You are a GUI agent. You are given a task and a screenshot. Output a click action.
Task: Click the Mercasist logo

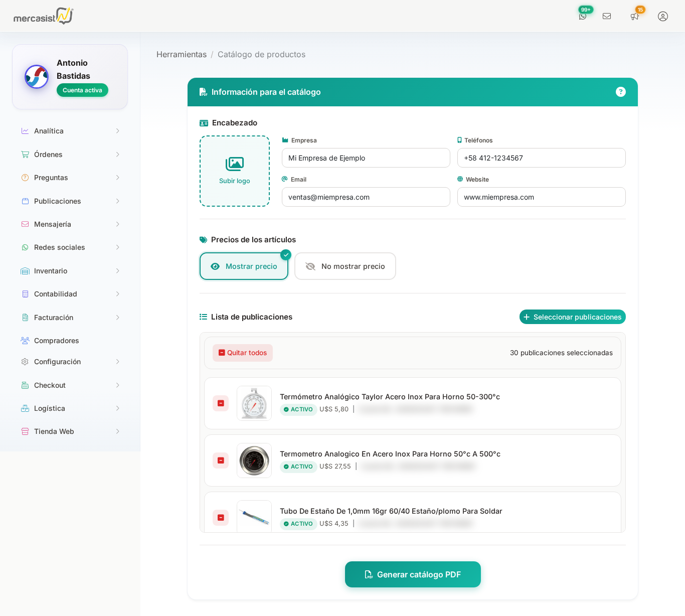[43, 16]
